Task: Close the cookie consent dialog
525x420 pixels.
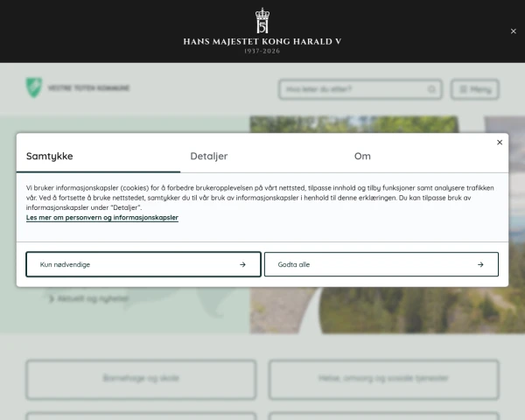Action: [x=500, y=143]
